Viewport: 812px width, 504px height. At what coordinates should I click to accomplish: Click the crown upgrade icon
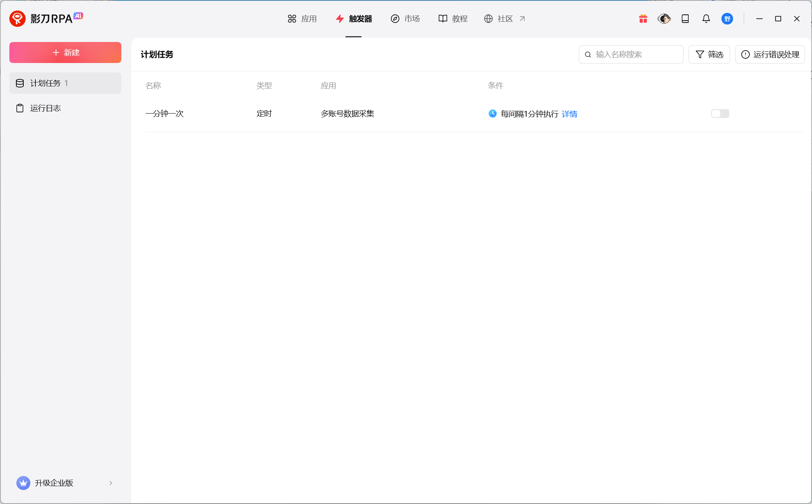(x=23, y=483)
